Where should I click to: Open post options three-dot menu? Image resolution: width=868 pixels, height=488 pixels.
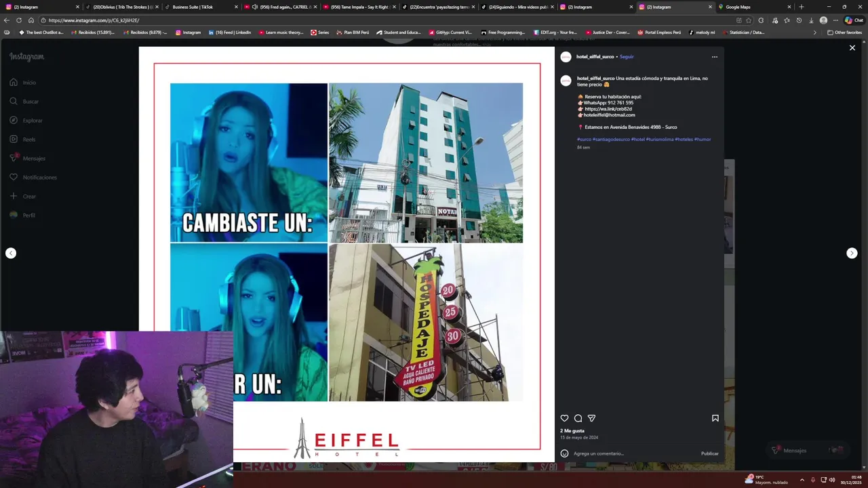click(714, 57)
